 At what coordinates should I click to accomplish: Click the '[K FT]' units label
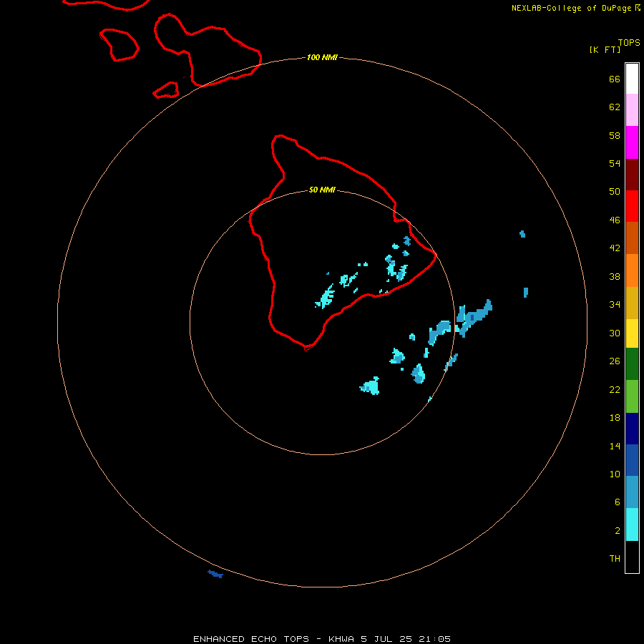[605, 49]
